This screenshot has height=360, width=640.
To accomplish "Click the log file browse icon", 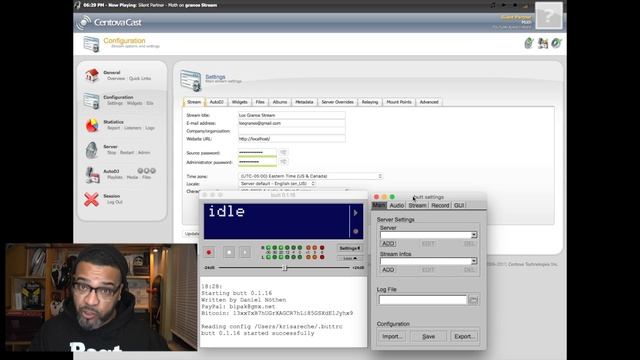I will (473, 300).
